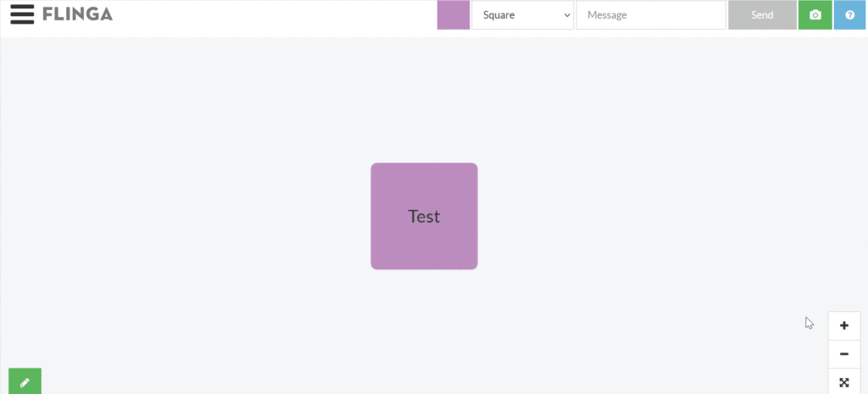Focus the Message text field
The image size is (868, 394).
point(650,15)
